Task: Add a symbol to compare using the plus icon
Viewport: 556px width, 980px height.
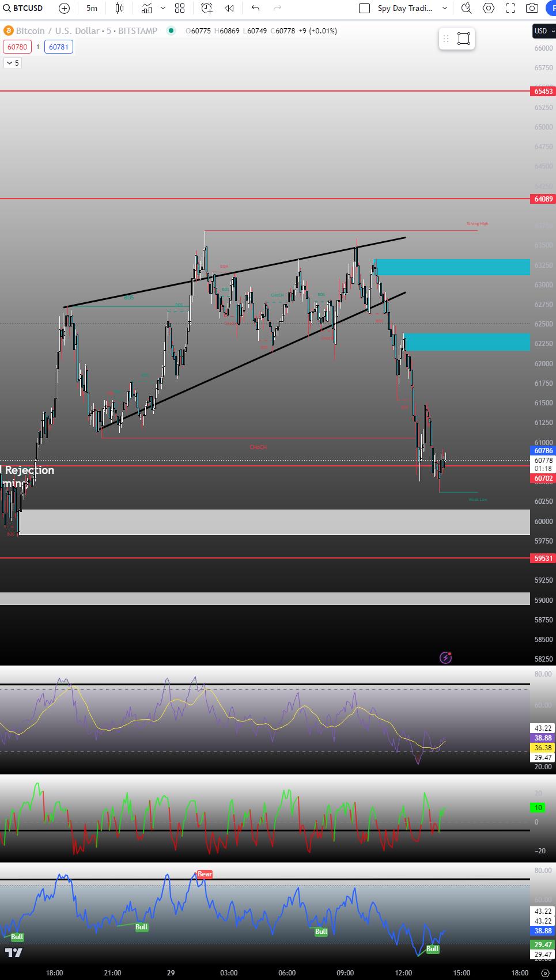Action: pyautogui.click(x=65, y=8)
